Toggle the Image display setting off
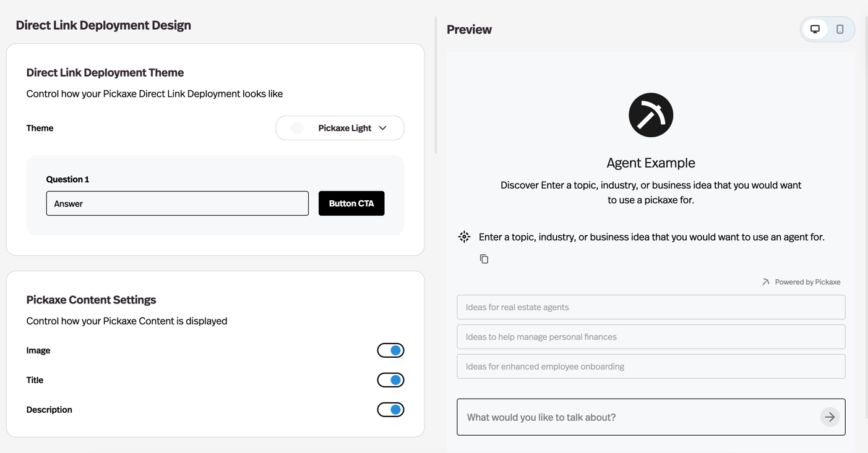The width and height of the screenshot is (868, 453). click(390, 350)
